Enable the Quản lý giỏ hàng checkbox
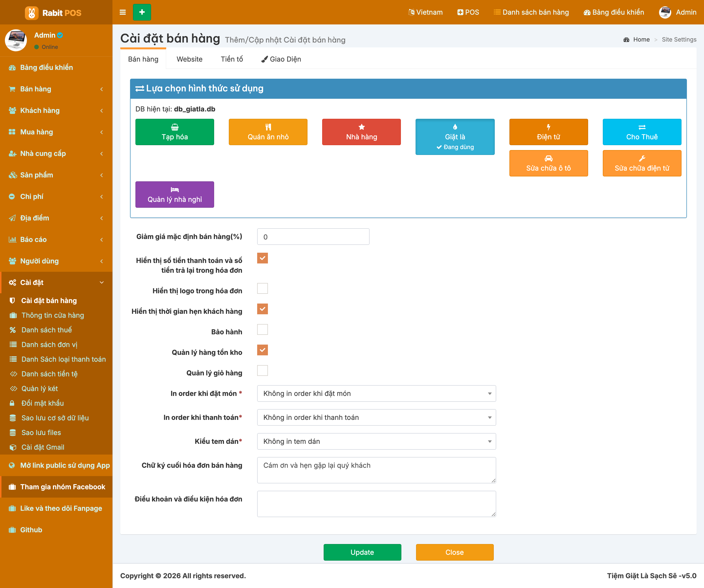 click(263, 370)
